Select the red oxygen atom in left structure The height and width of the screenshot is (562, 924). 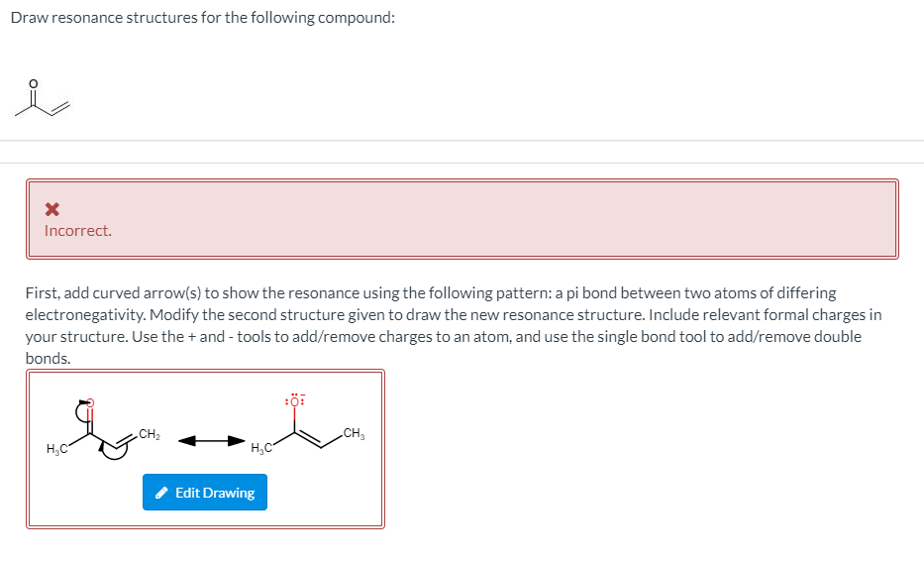click(x=90, y=402)
